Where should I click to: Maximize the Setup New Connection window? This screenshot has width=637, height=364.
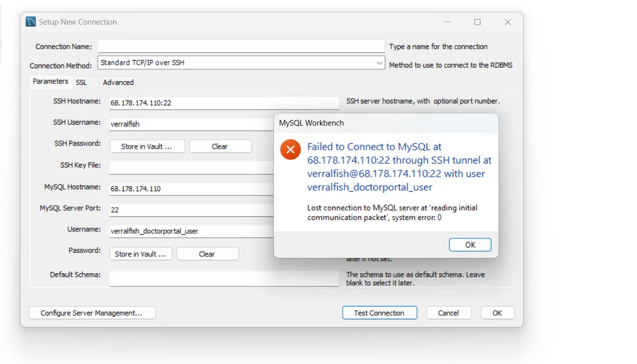(477, 22)
